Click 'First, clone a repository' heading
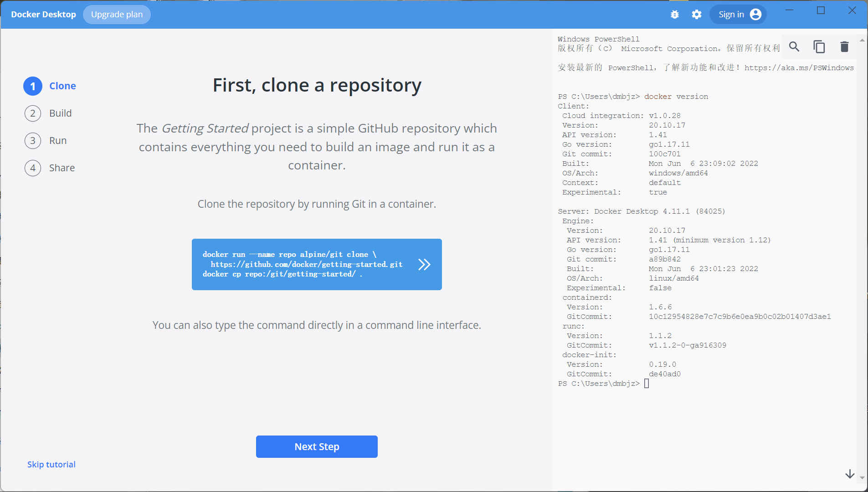 tap(317, 85)
